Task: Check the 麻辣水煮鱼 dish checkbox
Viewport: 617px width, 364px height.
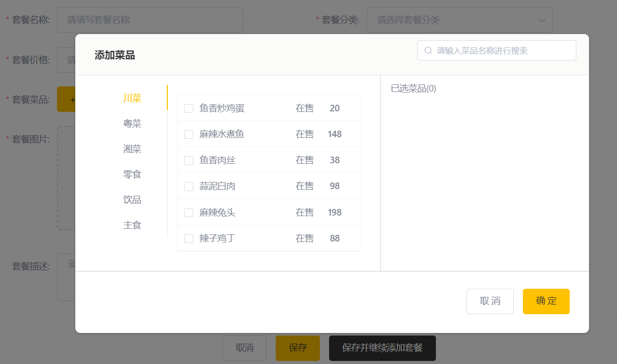Action: (189, 134)
